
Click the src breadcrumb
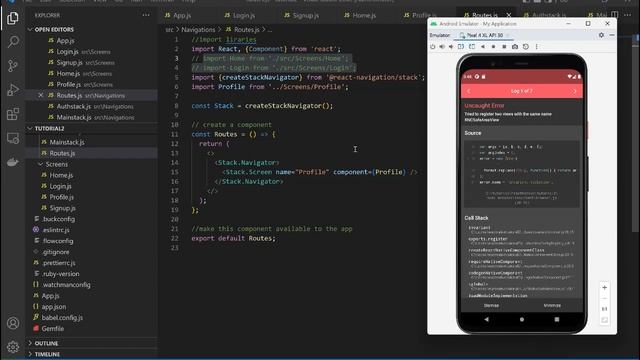pos(169,30)
